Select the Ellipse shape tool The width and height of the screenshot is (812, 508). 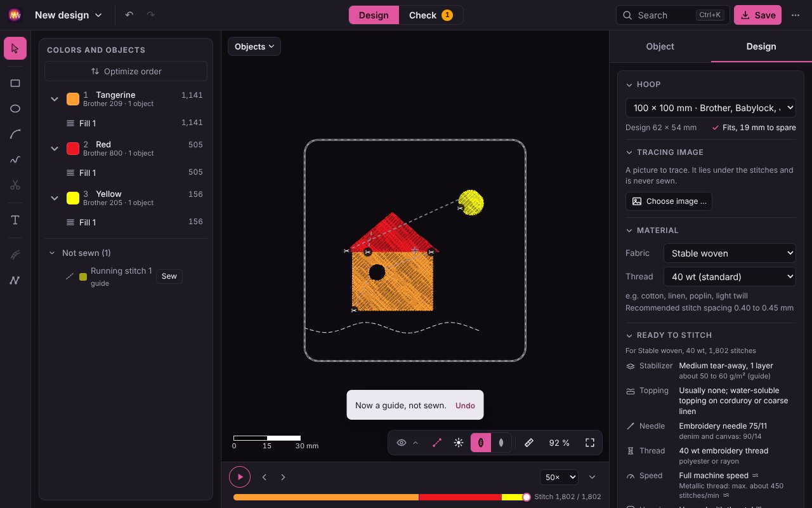(x=15, y=109)
